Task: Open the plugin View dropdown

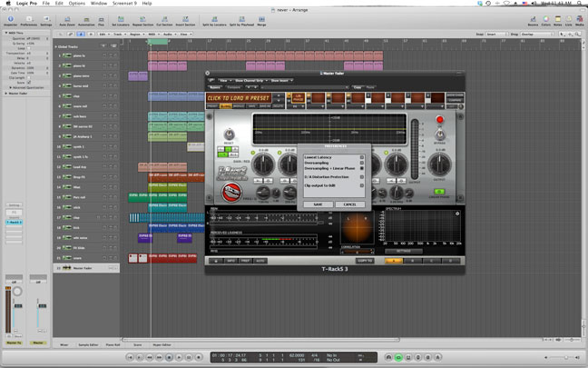Action: click(x=225, y=80)
